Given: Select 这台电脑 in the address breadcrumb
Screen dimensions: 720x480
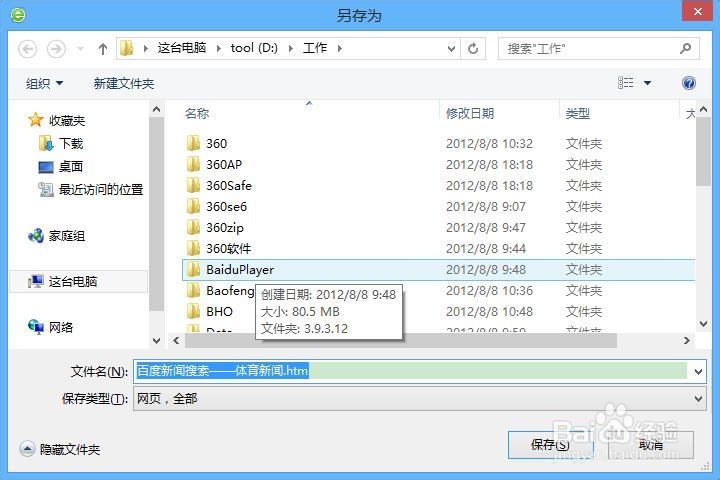Looking at the screenshot, I should 182,48.
